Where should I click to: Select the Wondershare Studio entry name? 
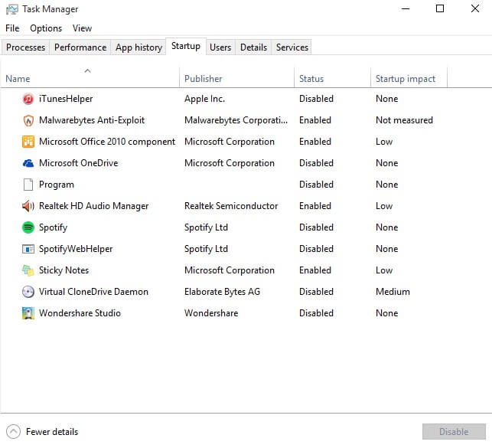coord(80,313)
